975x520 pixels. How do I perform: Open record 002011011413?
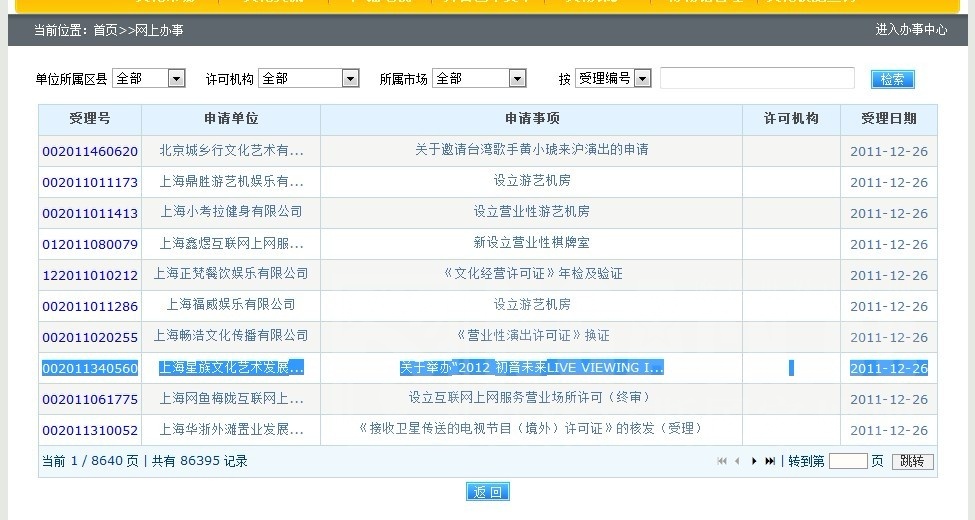tap(90, 213)
